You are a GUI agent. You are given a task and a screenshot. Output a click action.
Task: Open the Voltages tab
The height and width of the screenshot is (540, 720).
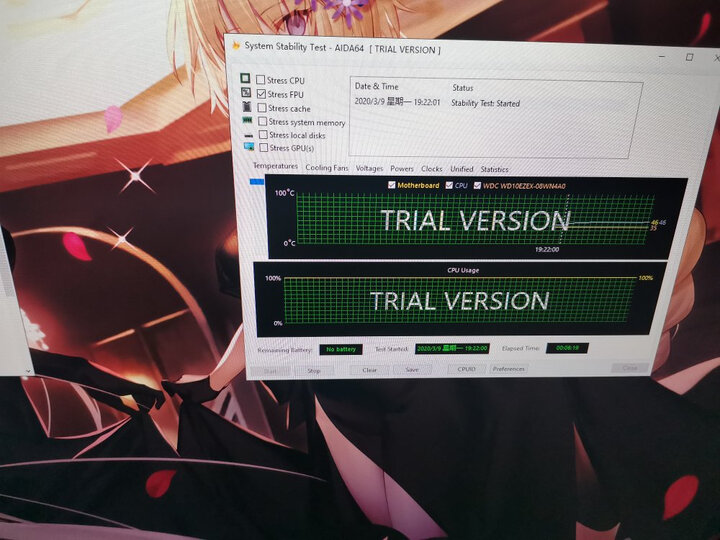[x=369, y=169]
